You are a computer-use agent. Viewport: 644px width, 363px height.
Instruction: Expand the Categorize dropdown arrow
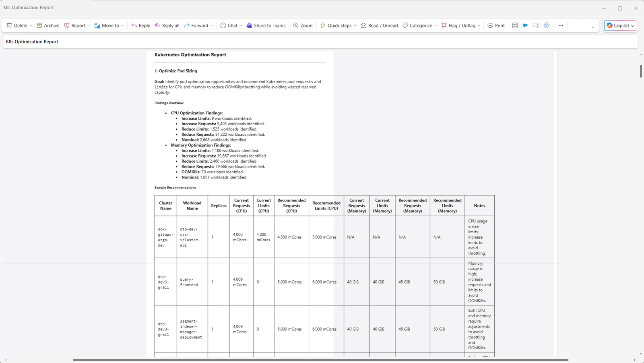click(x=435, y=26)
